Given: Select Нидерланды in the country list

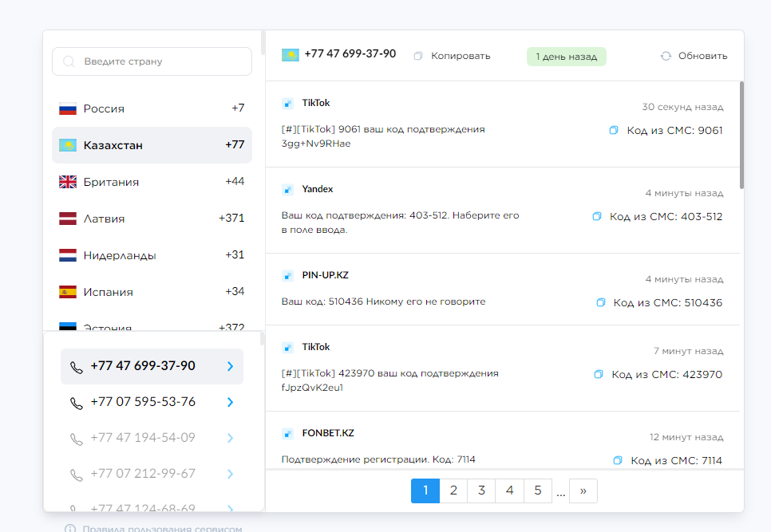Looking at the screenshot, I should (x=152, y=255).
